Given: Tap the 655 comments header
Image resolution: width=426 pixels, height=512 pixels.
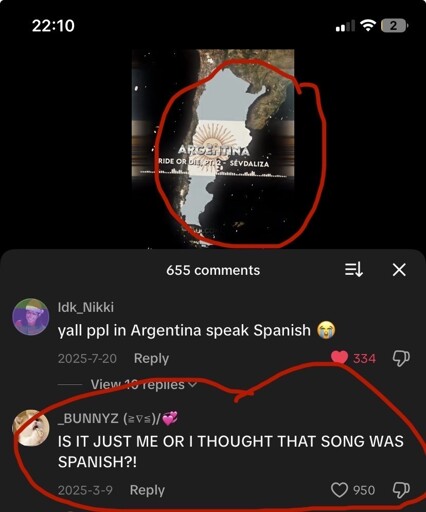Looking at the screenshot, I should click(213, 270).
